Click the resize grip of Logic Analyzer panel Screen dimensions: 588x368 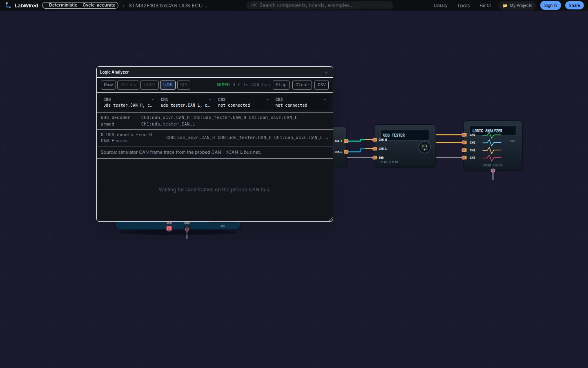tap(331, 219)
